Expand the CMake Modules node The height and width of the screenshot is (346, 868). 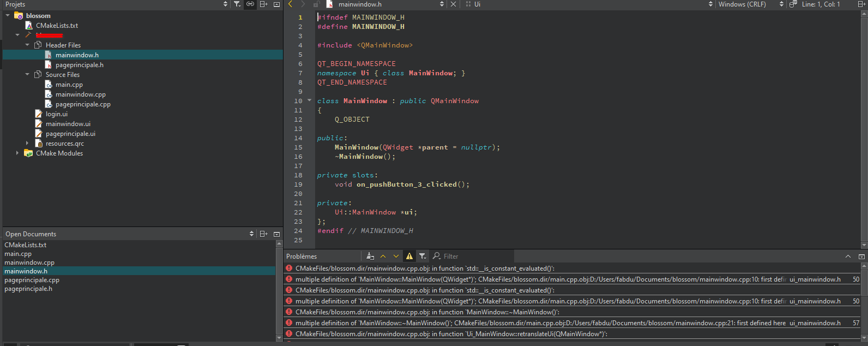pyautogui.click(x=17, y=153)
